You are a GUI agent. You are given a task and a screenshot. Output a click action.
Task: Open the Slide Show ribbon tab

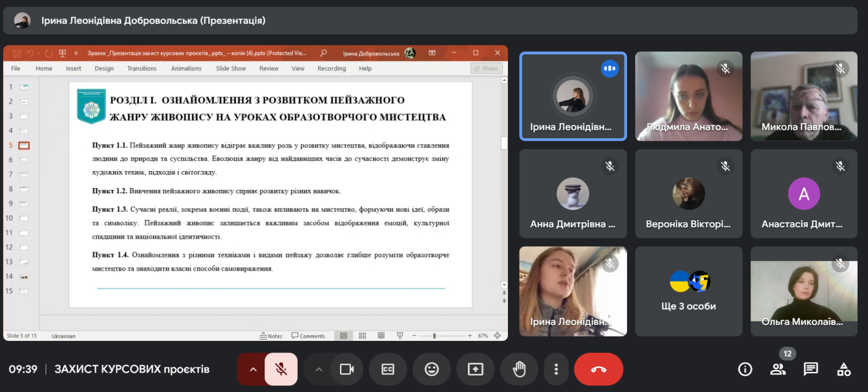pos(231,69)
